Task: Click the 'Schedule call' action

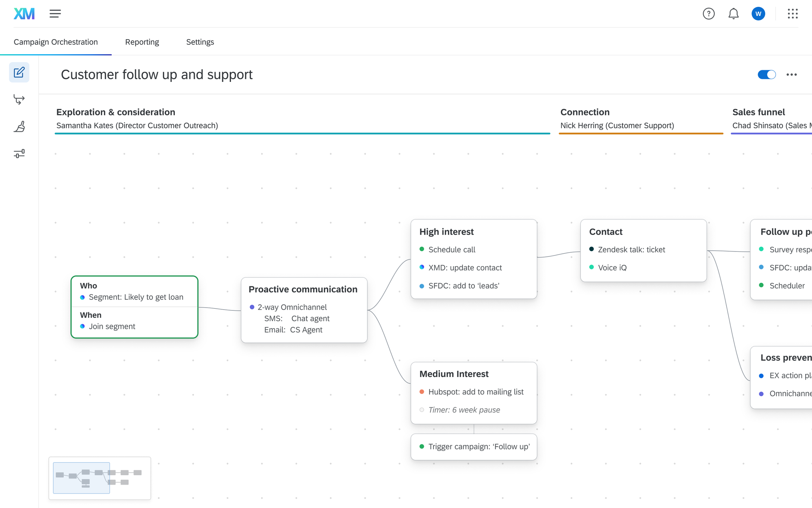Action: pyautogui.click(x=452, y=250)
